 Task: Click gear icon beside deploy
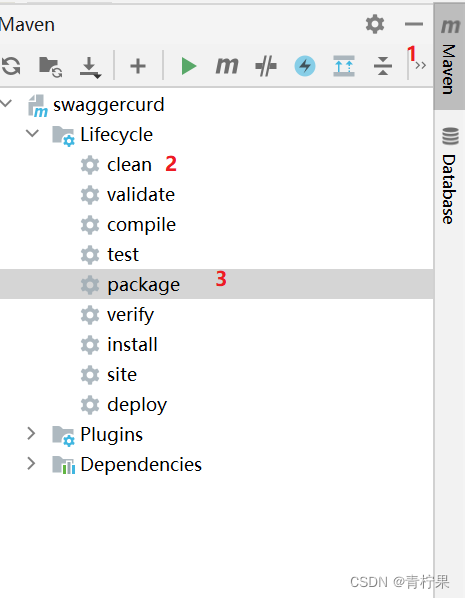[90, 405]
